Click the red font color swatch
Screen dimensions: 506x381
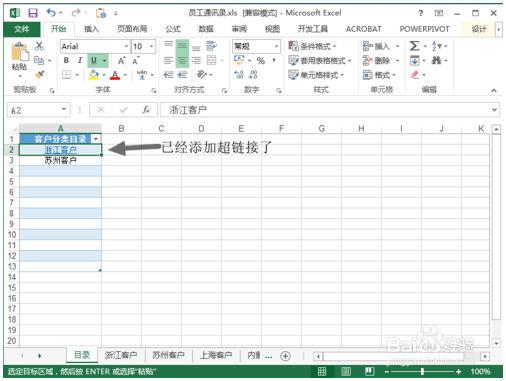point(115,75)
